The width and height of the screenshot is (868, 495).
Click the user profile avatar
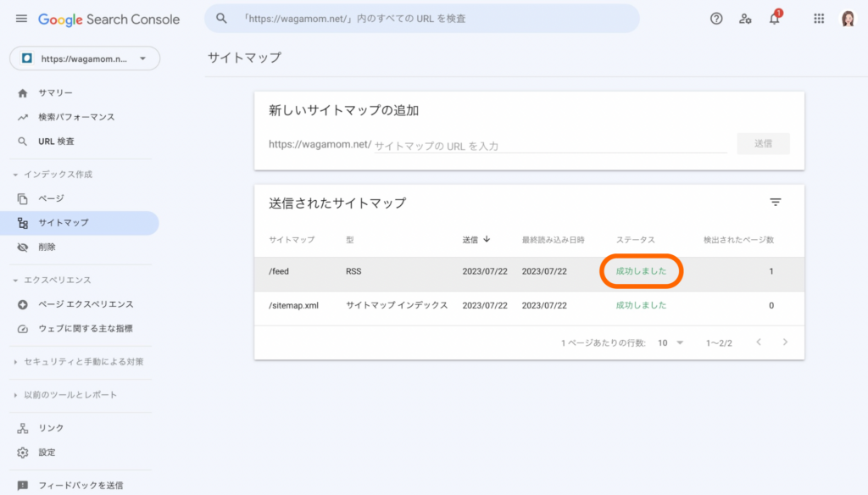point(848,19)
